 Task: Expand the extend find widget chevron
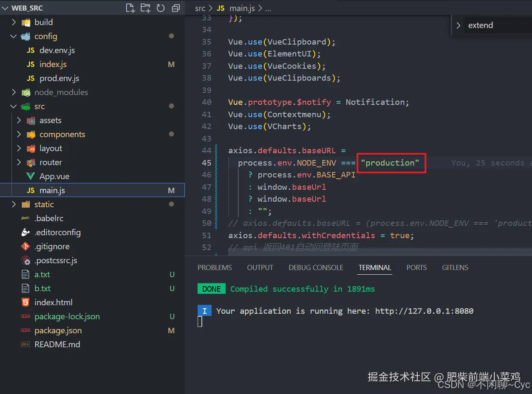[458, 25]
